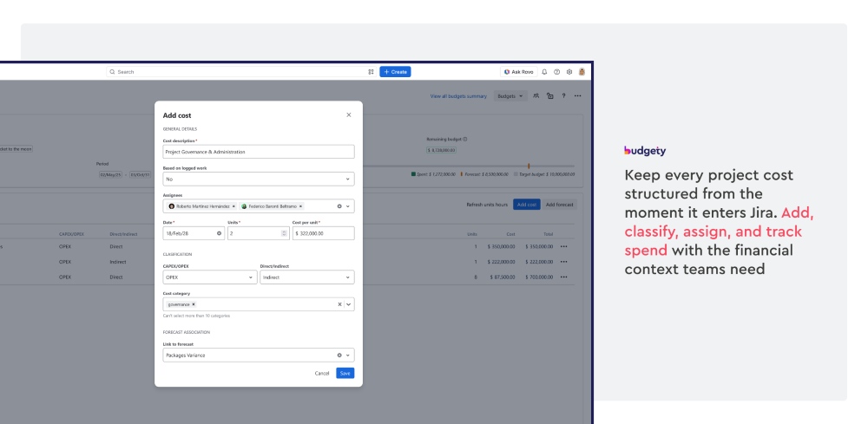Open the help icon in top bar
This screenshot has width=868, height=424.
(x=557, y=72)
